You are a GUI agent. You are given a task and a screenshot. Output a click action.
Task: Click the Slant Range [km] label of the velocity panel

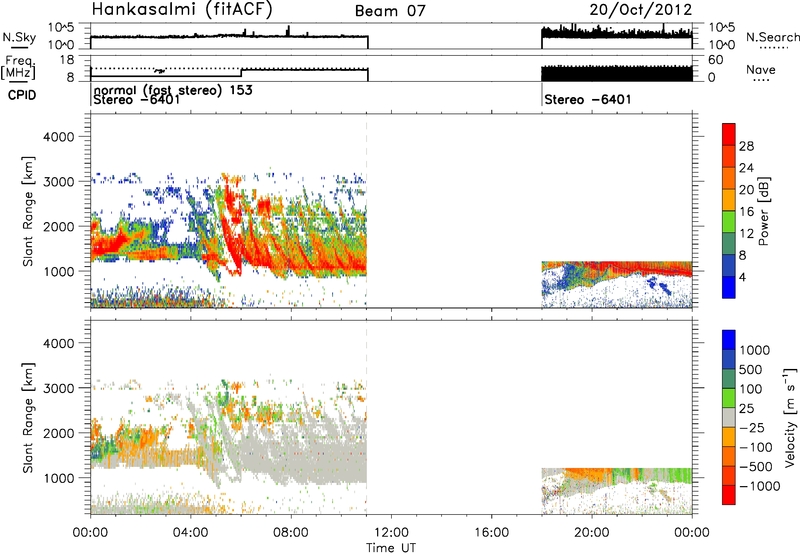pos(28,418)
